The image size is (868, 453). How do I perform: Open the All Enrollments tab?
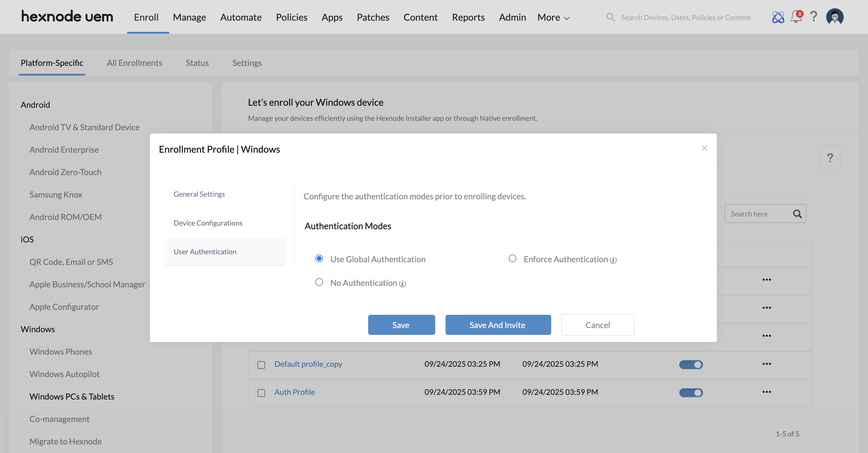click(134, 63)
